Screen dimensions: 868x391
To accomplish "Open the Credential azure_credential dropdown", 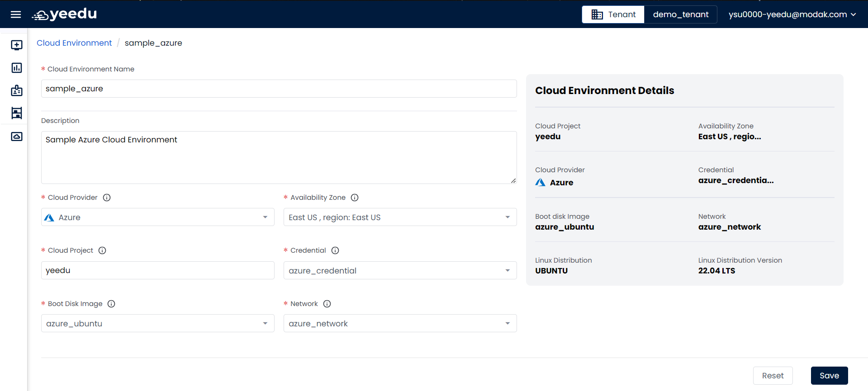I will tap(400, 270).
